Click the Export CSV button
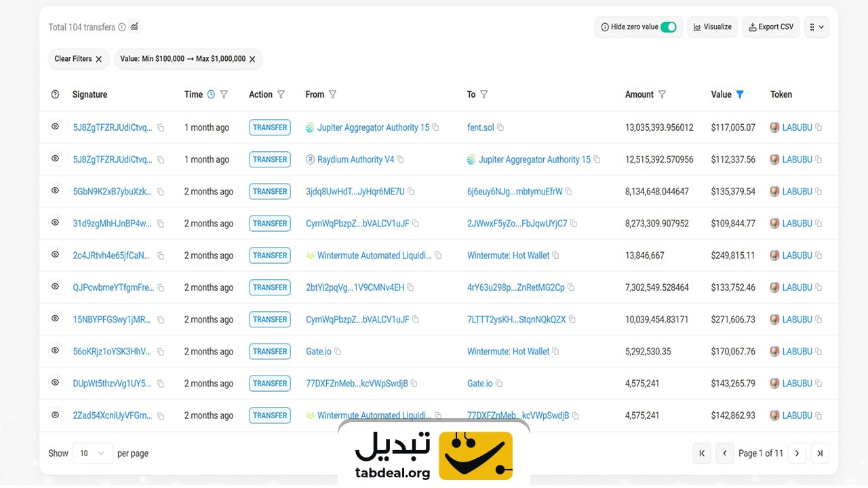Image resolution: width=868 pixels, height=488 pixels. (771, 27)
